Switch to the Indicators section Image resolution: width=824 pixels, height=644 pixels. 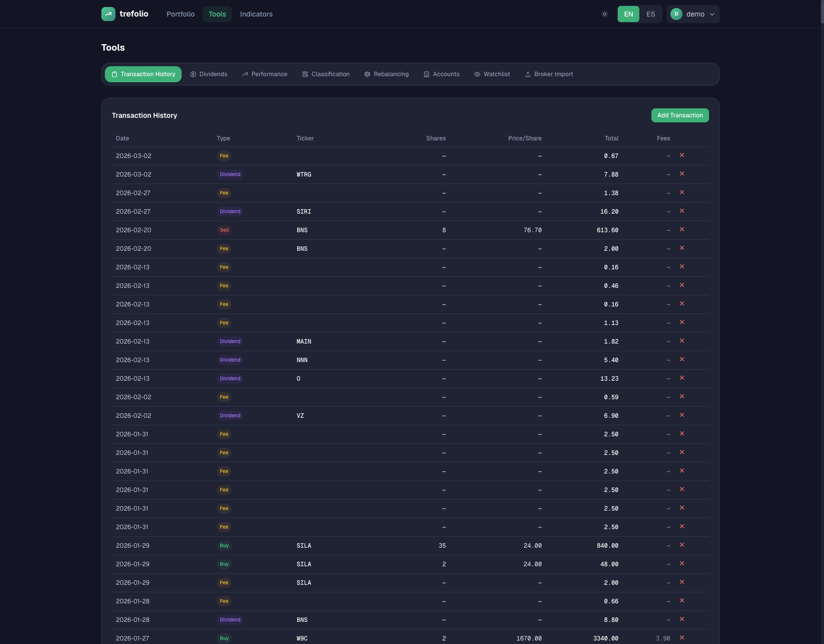256,14
